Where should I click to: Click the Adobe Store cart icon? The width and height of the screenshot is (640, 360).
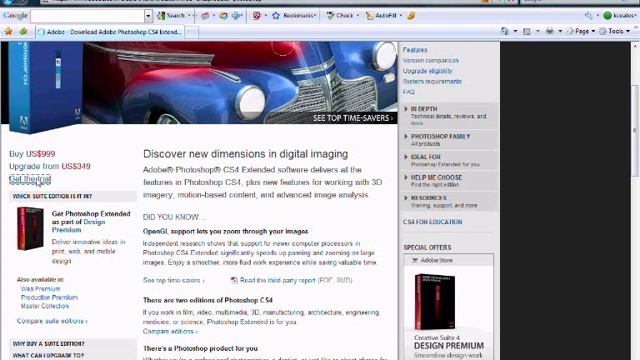415,260
